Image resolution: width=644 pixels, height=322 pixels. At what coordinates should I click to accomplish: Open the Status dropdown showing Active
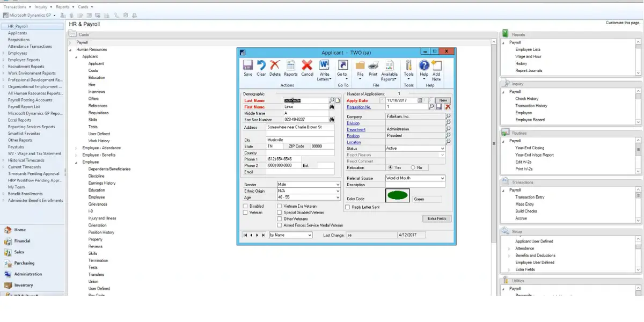442,148
